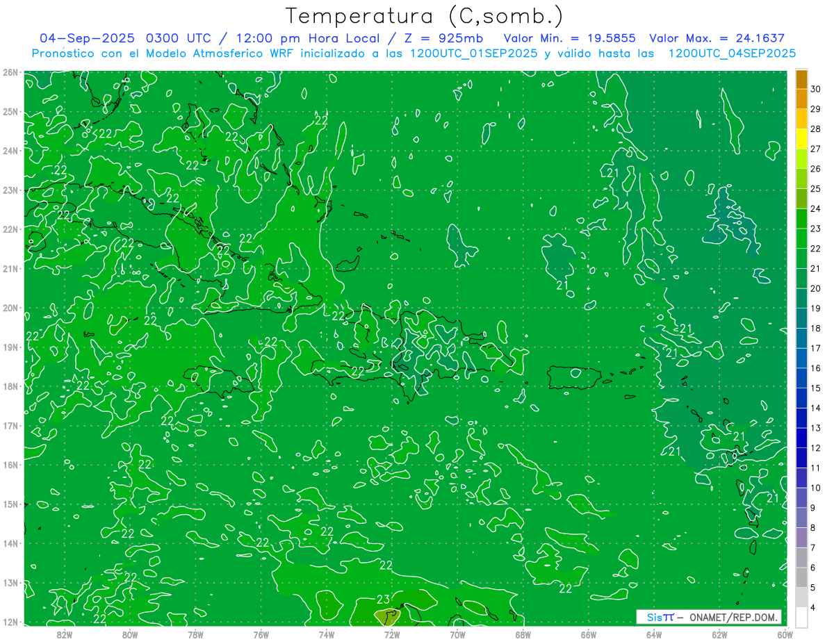This screenshot has width=834, height=644.
Task: Click the '20N' latitude label
Action: [10, 308]
